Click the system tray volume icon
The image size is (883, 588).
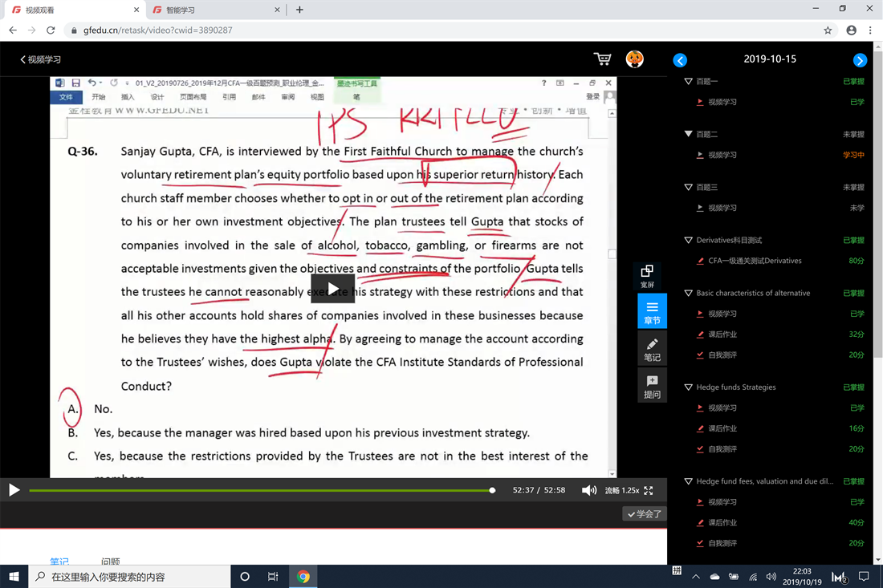coord(771,577)
